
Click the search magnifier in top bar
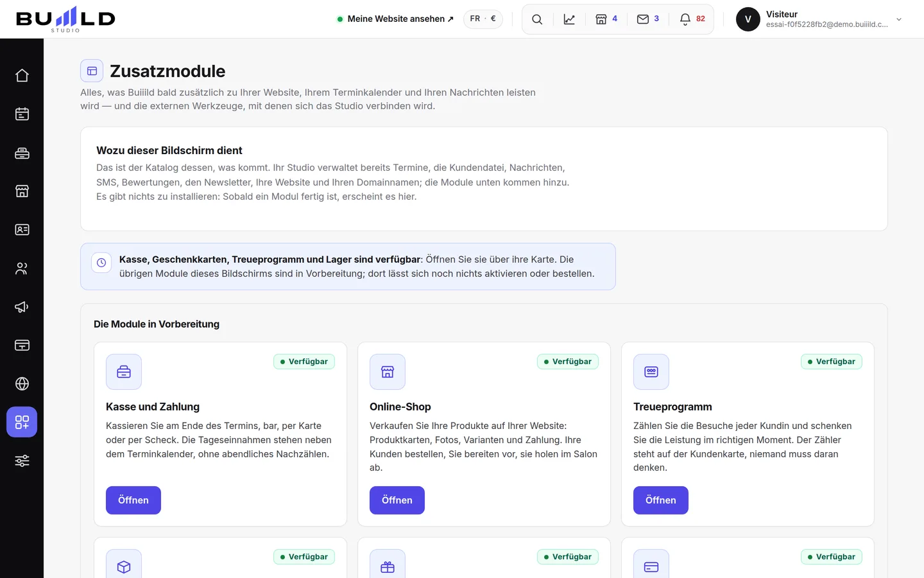tap(537, 19)
